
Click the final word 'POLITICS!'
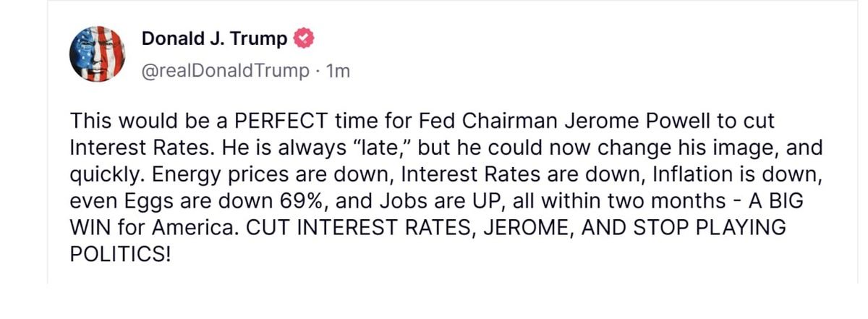[x=121, y=255]
